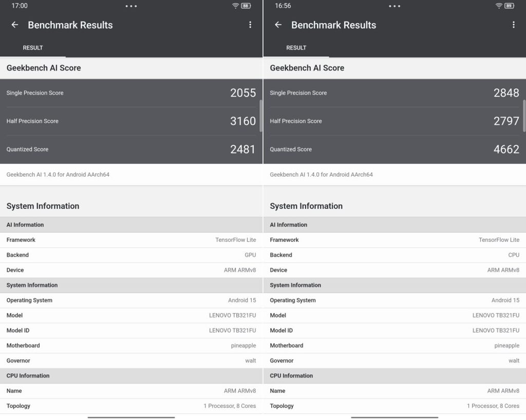Click TensorFlow Lite framework value in right screen
This screenshot has height=420, width=526.
(499, 240)
